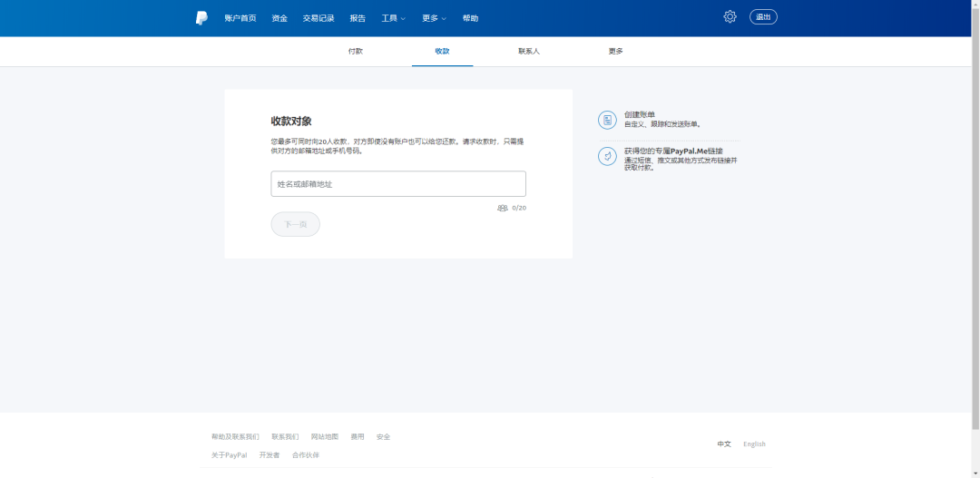The width and height of the screenshot is (980, 478).
Task: Expand the 工具 dropdown menu
Action: 393,18
